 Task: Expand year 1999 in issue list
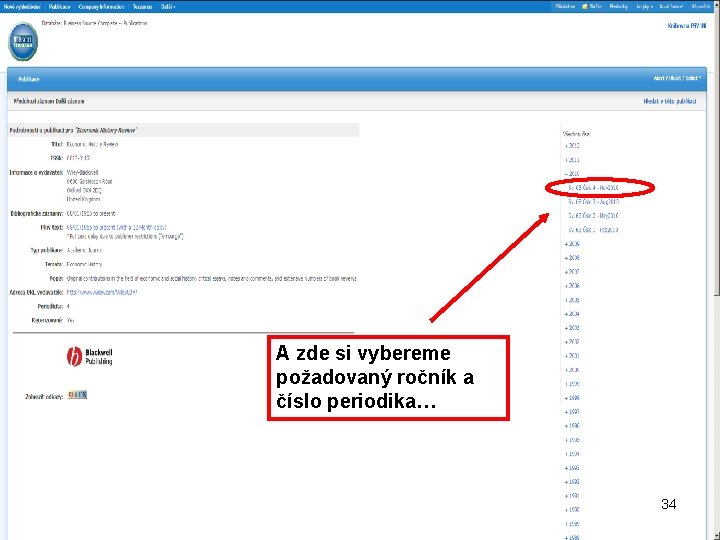[572, 384]
